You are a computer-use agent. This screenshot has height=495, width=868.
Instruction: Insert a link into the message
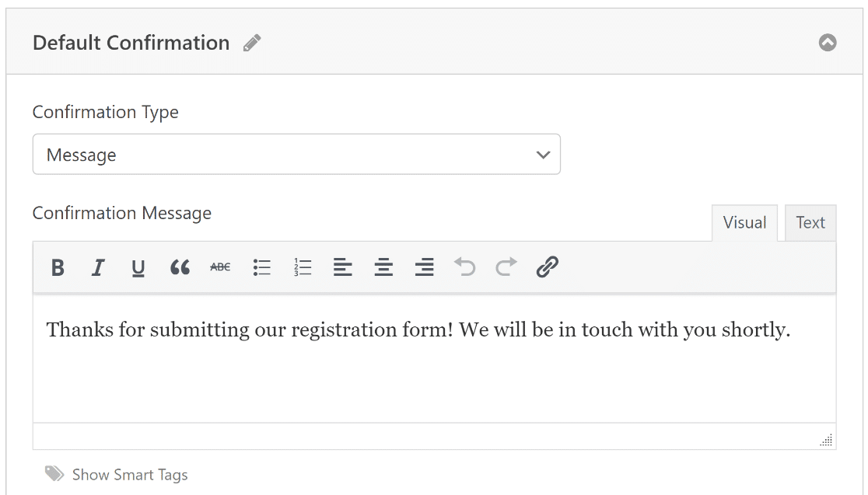(548, 268)
